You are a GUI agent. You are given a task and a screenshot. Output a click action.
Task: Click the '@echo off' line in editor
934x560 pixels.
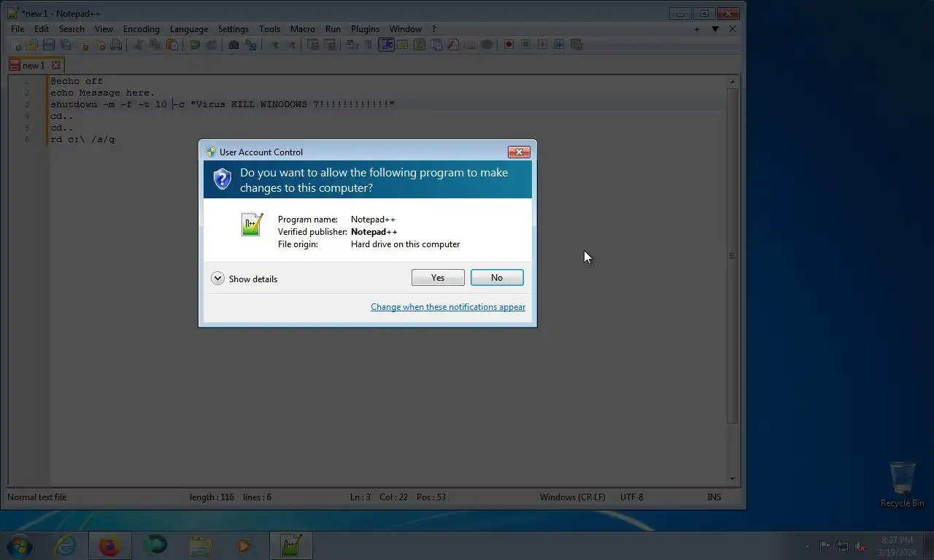tap(77, 81)
